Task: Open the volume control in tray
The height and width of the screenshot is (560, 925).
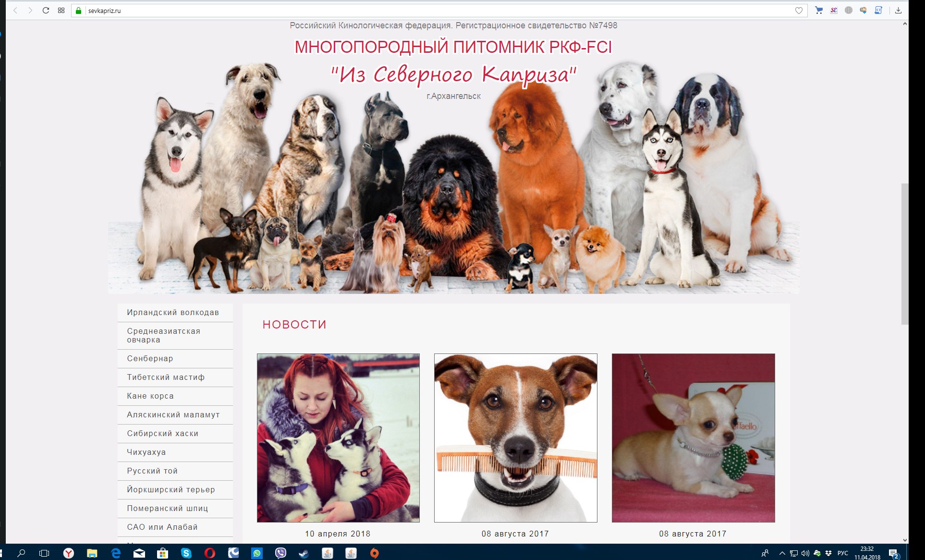Action: click(x=805, y=553)
